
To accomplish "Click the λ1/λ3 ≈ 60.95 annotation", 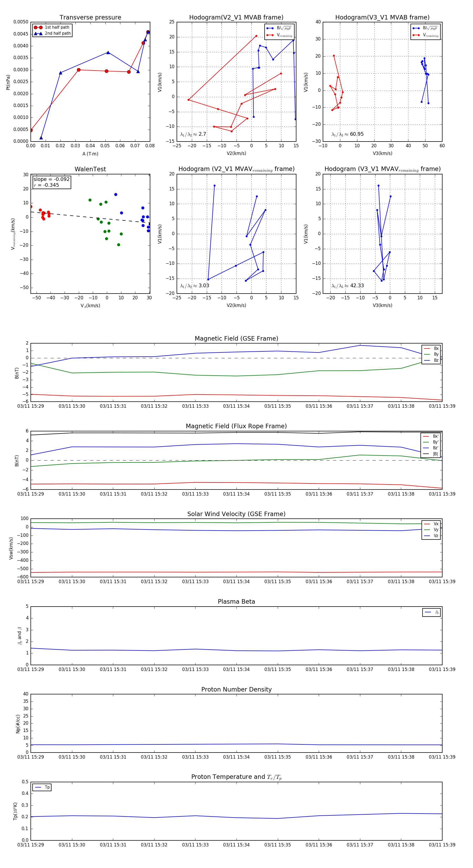I will click(347, 134).
